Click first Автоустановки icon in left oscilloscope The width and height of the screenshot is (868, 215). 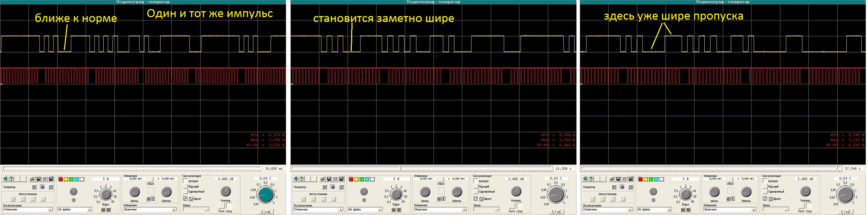point(13,199)
